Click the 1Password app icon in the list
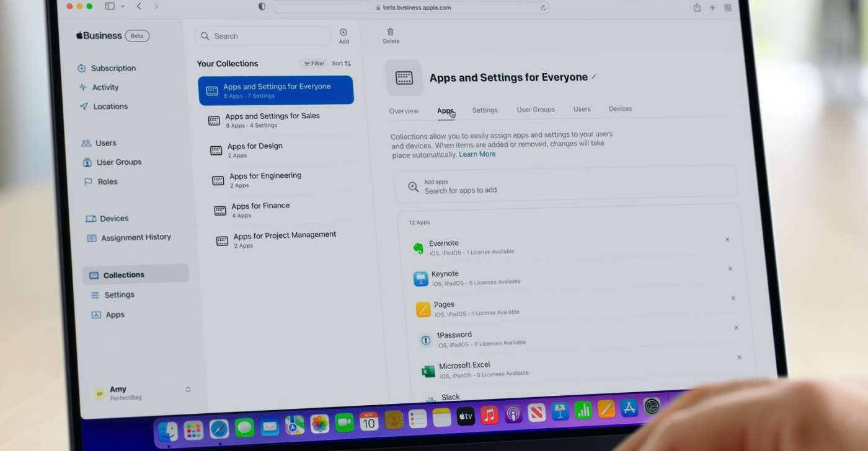This screenshot has width=868, height=451. (x=425, y=340)
